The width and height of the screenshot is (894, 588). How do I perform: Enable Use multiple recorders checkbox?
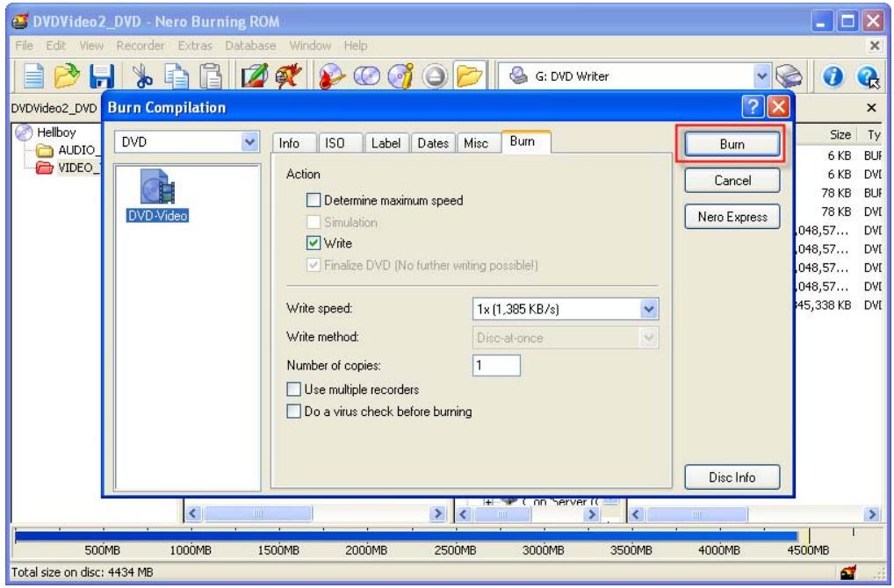coord(293,389)
